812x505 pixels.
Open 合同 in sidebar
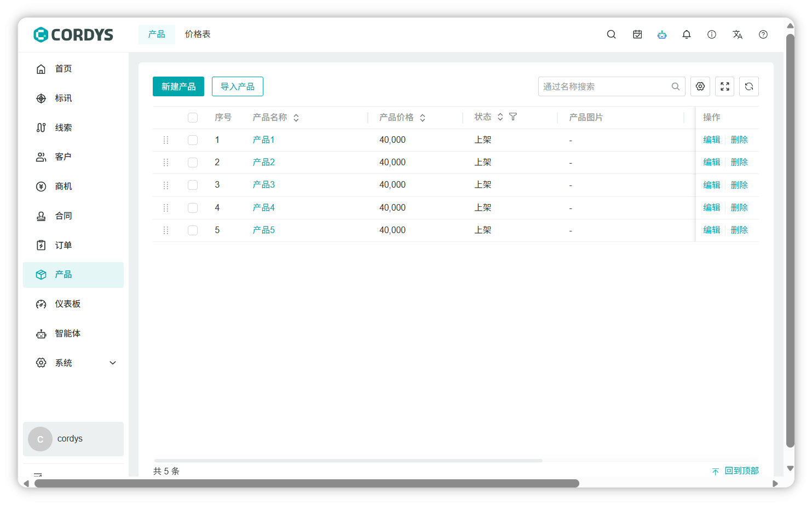click(x=73, y=216)
